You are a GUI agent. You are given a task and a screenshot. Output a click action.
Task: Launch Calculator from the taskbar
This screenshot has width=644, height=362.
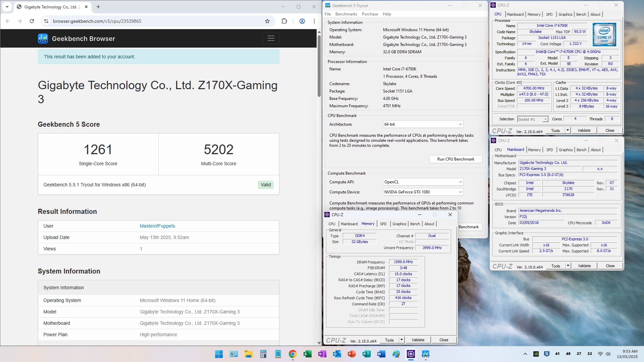point(263,354)
